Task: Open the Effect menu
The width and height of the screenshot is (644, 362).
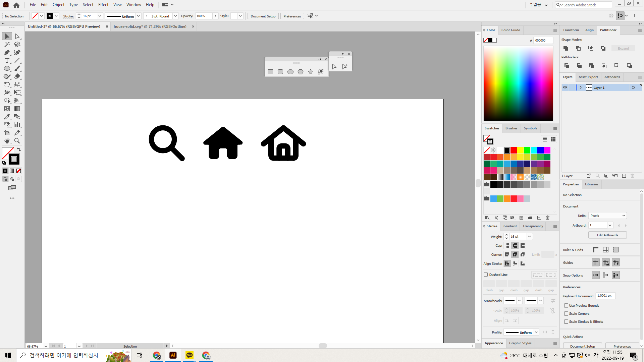Action: (x=103, y=5)
